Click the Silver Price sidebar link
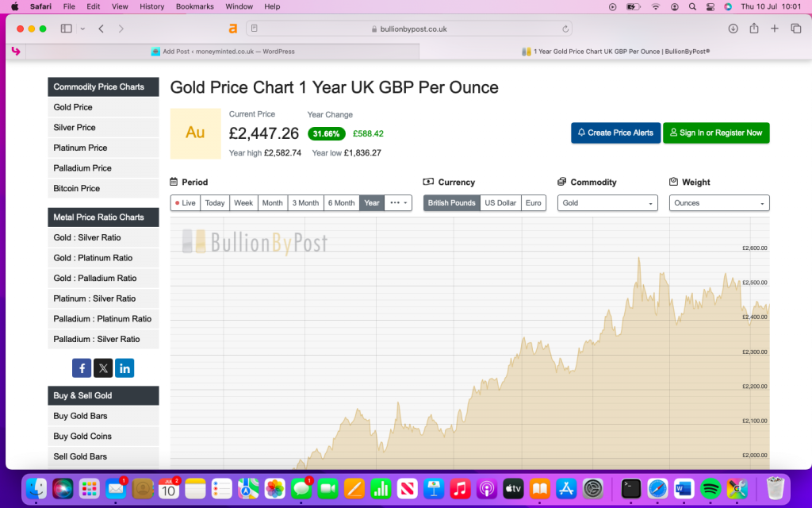The image size is (812, 508). [x=75, y=128]
